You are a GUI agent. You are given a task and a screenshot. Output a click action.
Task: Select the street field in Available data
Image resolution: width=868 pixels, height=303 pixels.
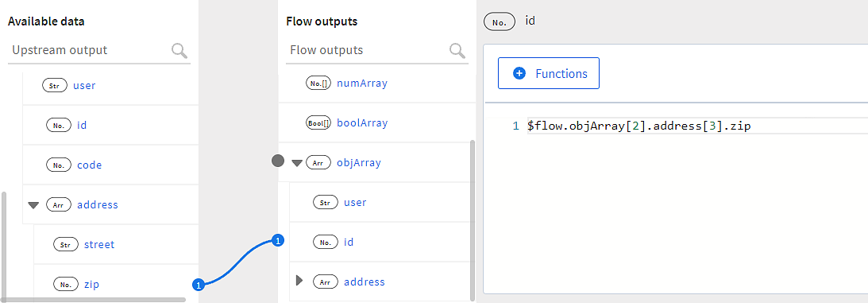tap(99, 244)
